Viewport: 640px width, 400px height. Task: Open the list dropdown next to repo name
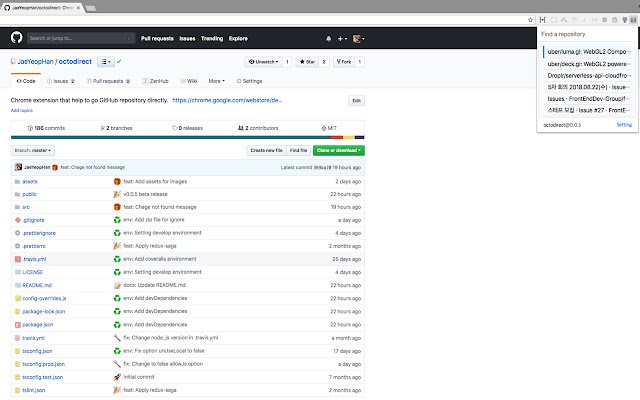coord(106,62)
